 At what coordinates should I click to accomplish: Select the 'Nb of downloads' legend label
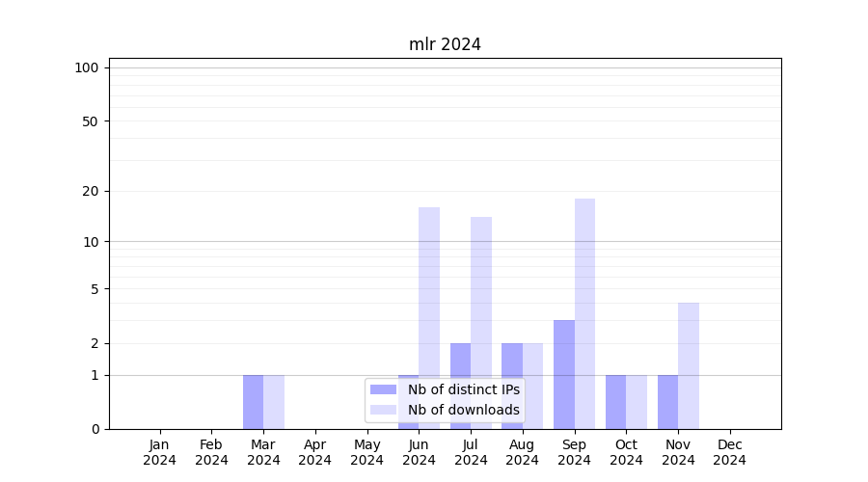coord(463,410)
